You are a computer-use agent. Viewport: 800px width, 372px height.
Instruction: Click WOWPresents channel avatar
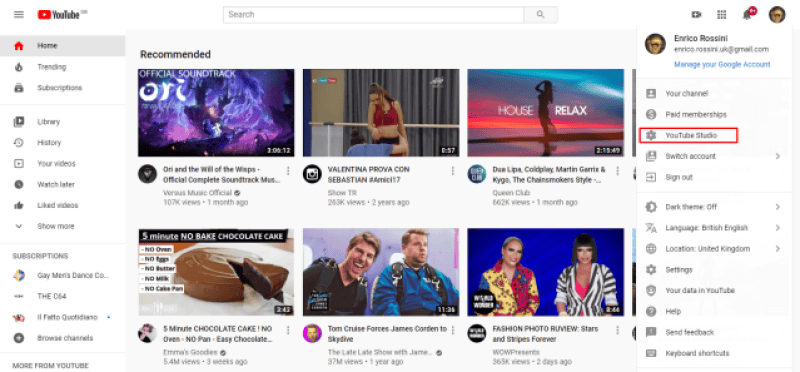(477, 333)
